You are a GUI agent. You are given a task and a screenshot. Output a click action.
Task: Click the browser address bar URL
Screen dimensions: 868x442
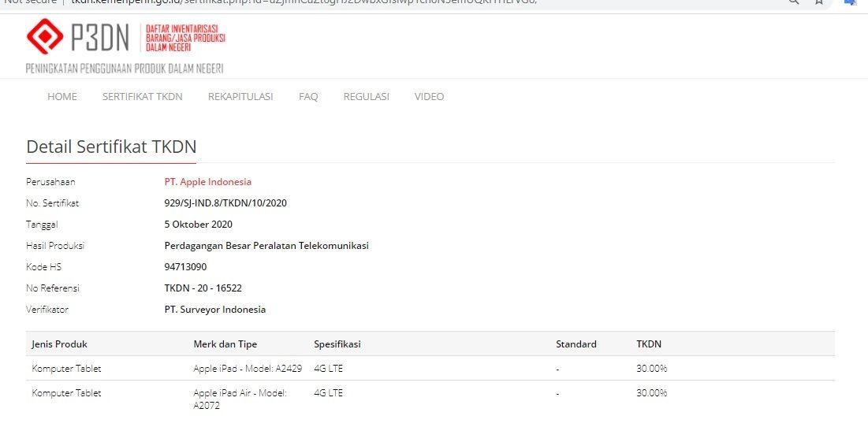pos(315,2)
